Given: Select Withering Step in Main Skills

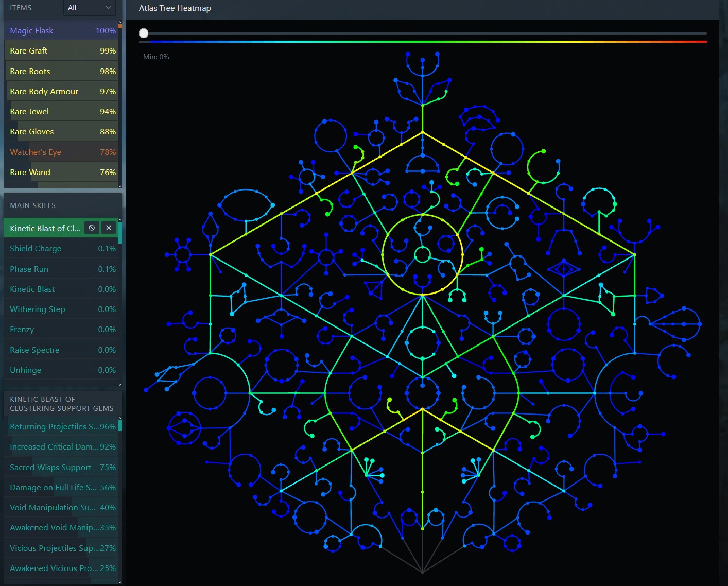Looking at the screenshot, I should point(61,309).
